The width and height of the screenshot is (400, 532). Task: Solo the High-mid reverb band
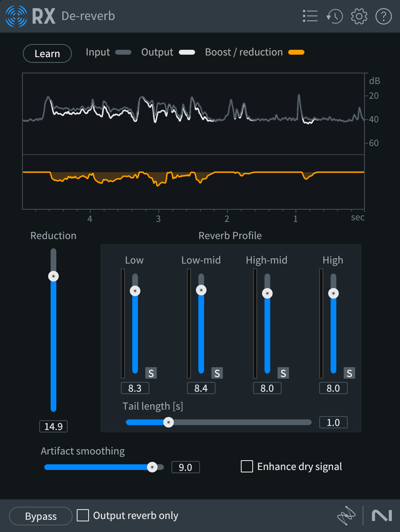coord(283,372)
